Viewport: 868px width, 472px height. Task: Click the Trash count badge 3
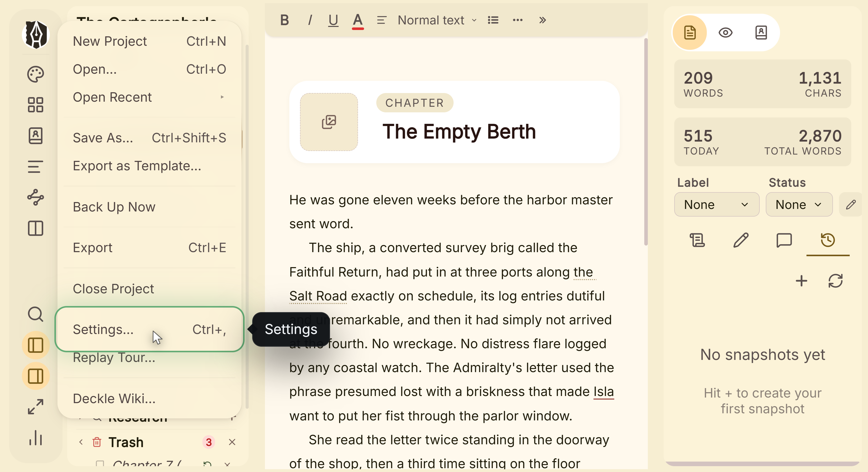(x=208, y=442)
